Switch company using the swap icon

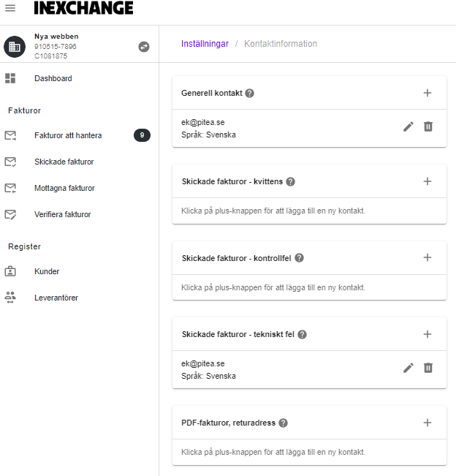pos(144,47)
